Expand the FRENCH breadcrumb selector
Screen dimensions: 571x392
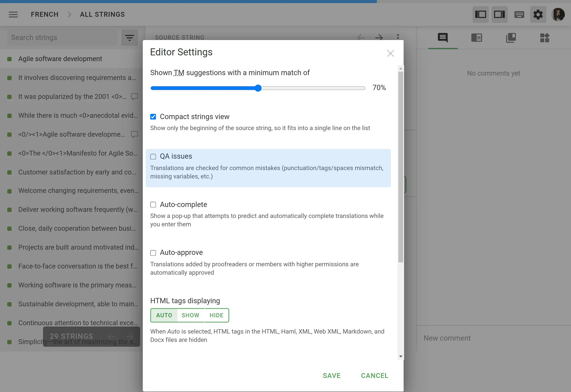click(x=44, y=14)
